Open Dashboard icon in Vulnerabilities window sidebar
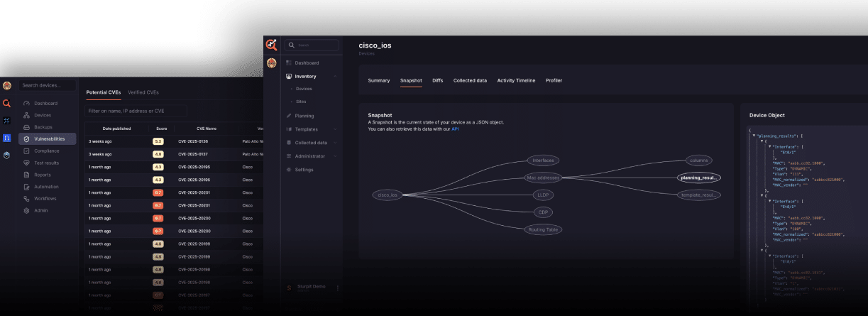 (x=27, y=104)
